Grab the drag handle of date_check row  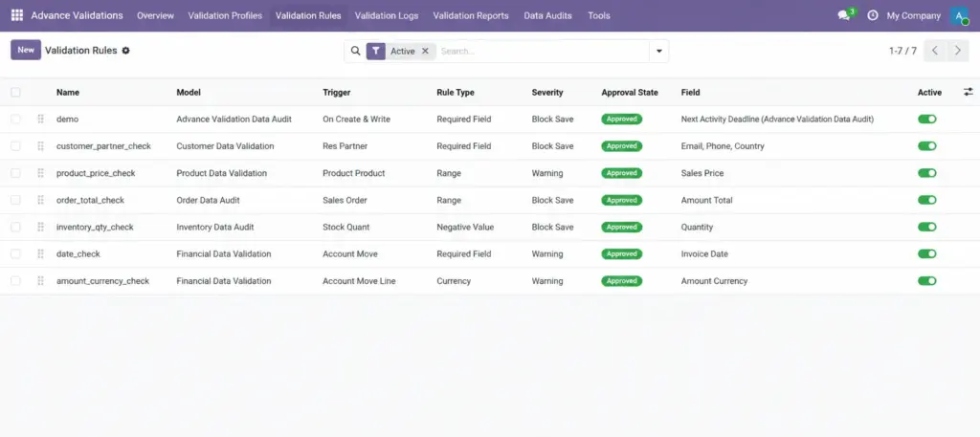40,254
